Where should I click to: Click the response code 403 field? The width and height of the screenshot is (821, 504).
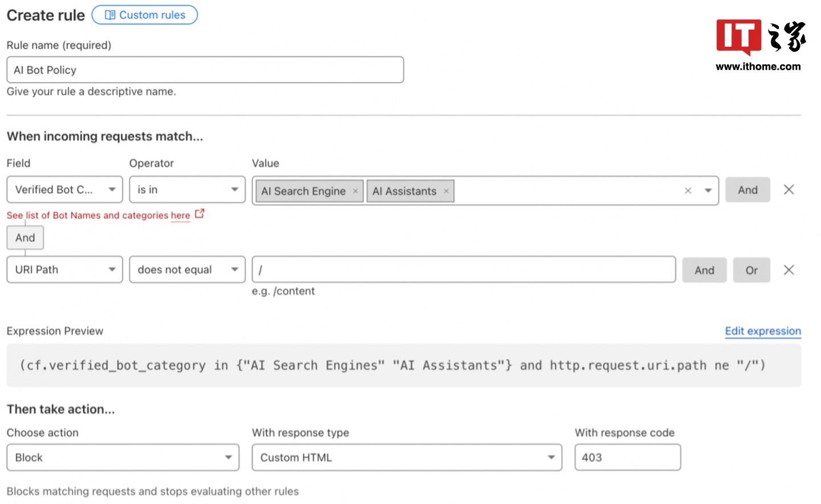click(627, 457)
